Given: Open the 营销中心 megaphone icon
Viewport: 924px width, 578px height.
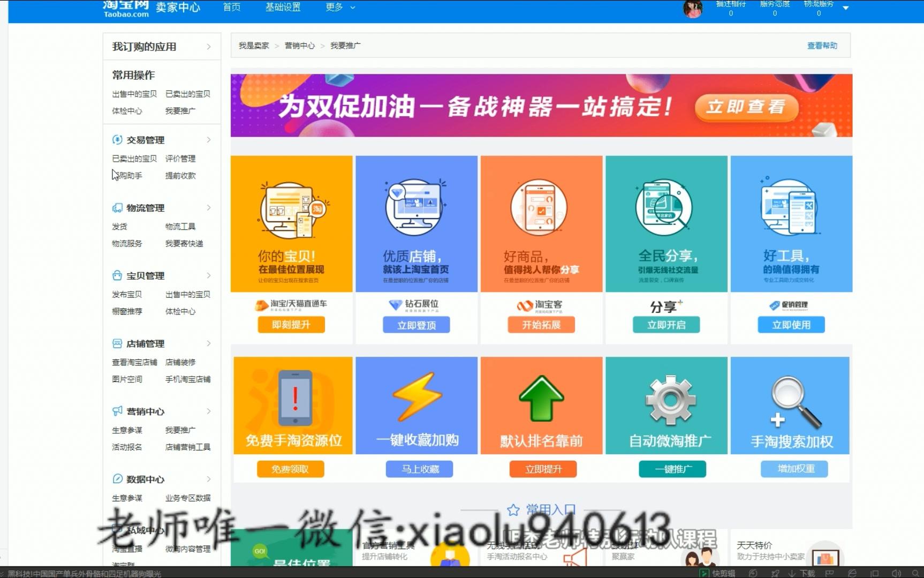Looking at the screenshot, I should (x=117, y=411).
